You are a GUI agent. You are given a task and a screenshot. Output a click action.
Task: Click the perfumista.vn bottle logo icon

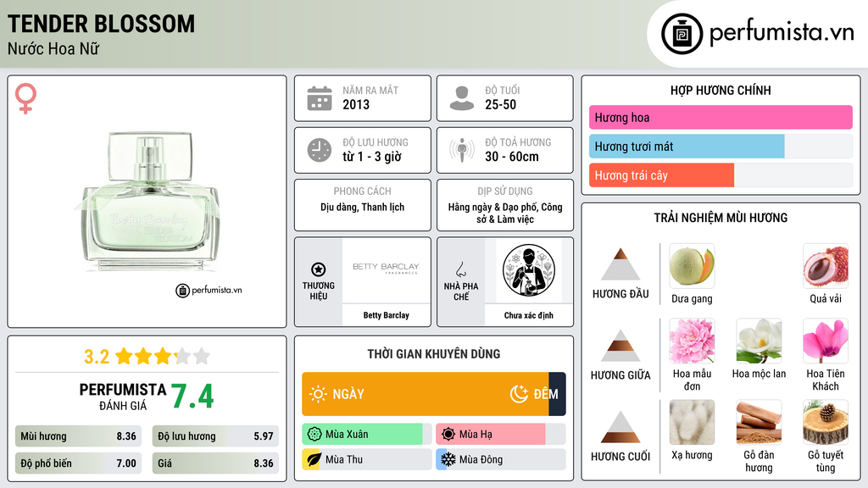click(682, 34)
